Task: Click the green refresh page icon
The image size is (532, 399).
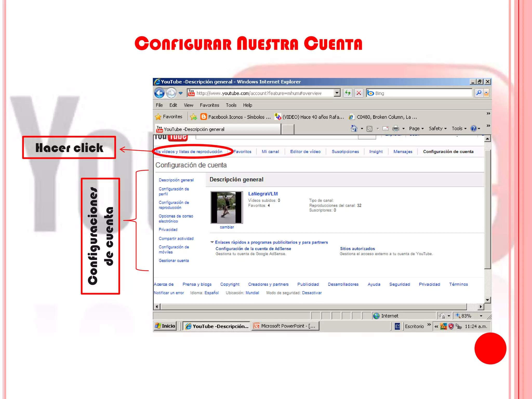Action: pos(348,93)
